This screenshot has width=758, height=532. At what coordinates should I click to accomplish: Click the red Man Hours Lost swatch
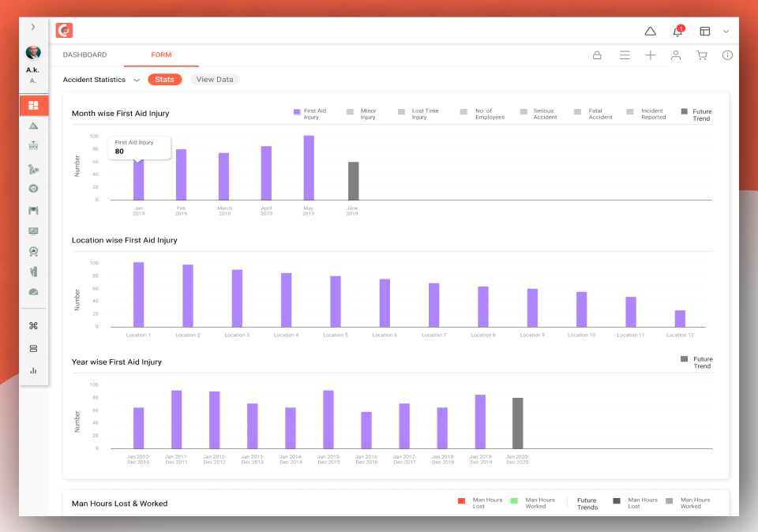click(x=461, y=501)
